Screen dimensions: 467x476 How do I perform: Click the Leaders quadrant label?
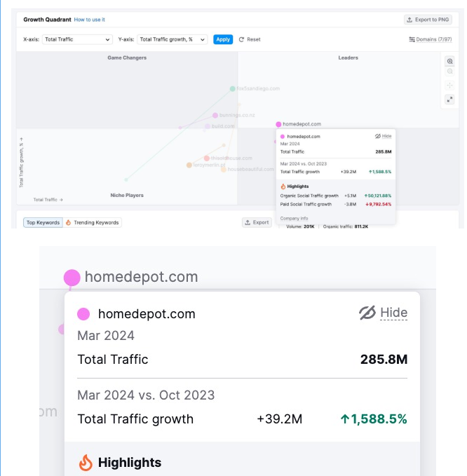click(348, 57)
